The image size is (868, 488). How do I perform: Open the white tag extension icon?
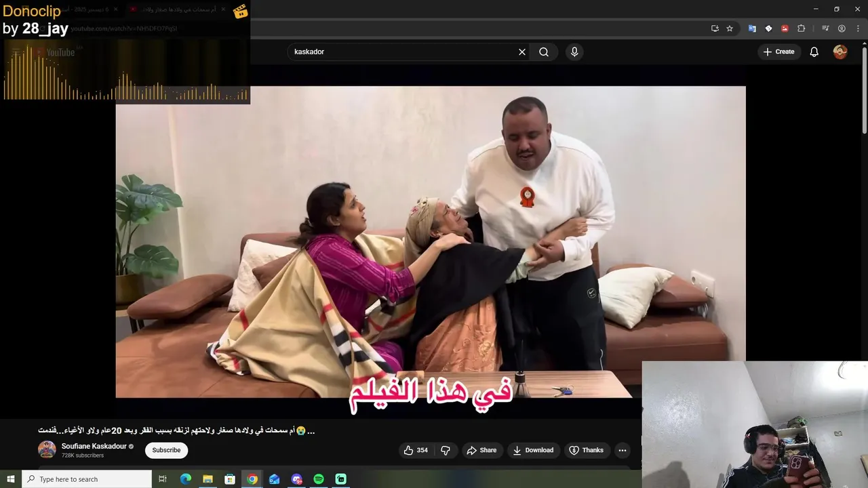point(768,28)
